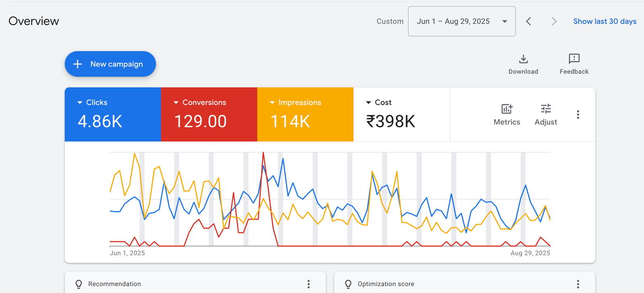644x293 pixels.
Task: Expand the Cost metric dropdown
Action: pyautogui.click(x=368, y=103)
